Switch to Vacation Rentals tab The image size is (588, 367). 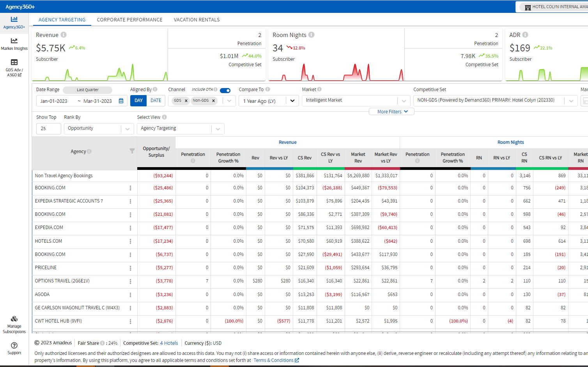[x=197, y=20]
